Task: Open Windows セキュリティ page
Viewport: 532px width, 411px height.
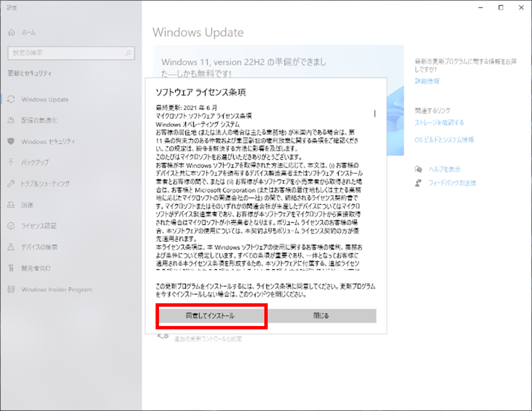Action: (48, 142)
